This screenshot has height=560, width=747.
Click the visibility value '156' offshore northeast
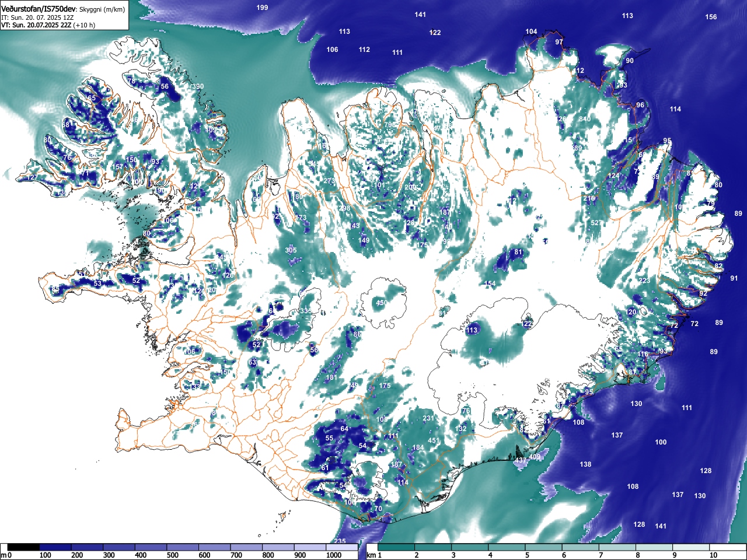[711, 17]
